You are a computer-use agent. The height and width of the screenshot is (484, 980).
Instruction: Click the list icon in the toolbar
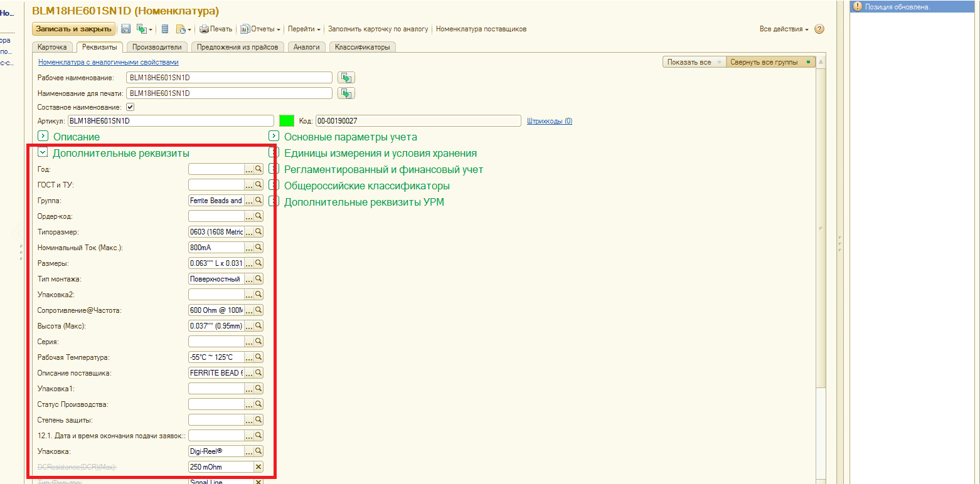(x=165, y=29)
